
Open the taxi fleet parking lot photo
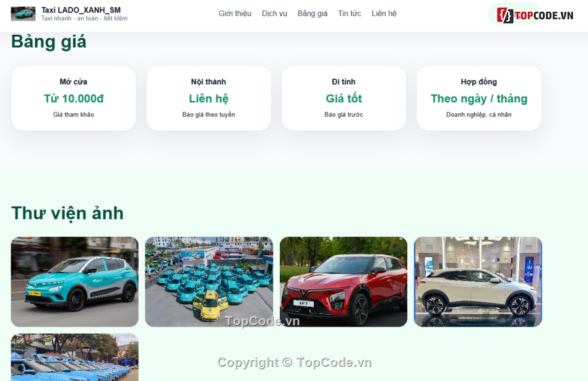(x=209, y=281)
